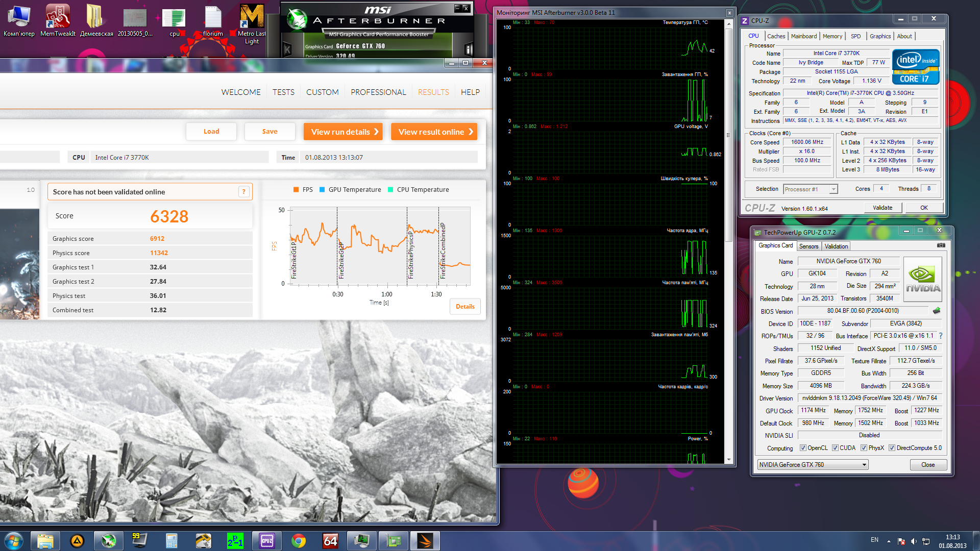
Task: Click the score validation help icon
Action: [x=244, y=192]
